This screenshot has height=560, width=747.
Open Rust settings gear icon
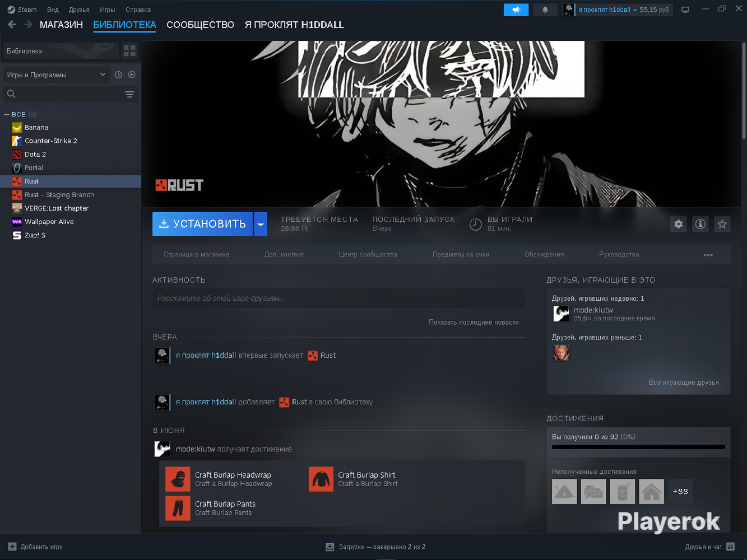click(x=679, y=224)
